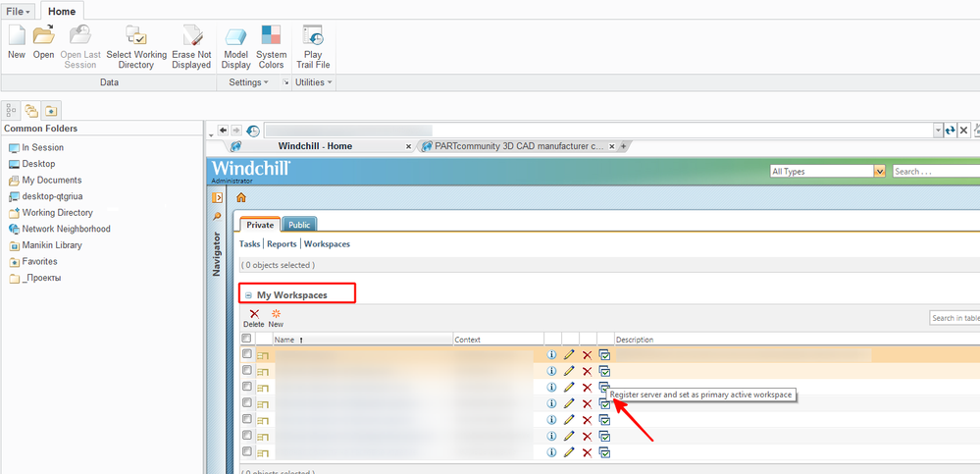Open the address bar dropdown arrow
The width and height of the screenshot is (980, 474).
[x=938, y=131]
